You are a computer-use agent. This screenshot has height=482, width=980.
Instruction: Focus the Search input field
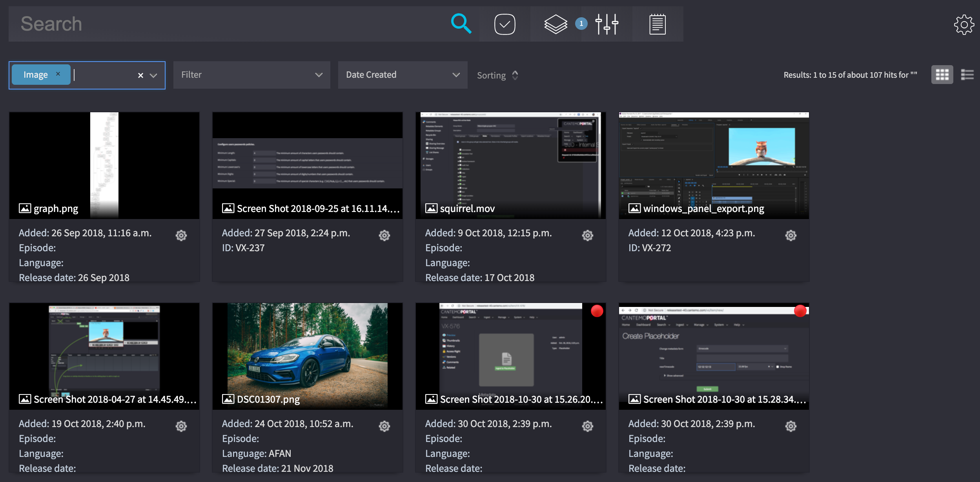pos(228,24)
